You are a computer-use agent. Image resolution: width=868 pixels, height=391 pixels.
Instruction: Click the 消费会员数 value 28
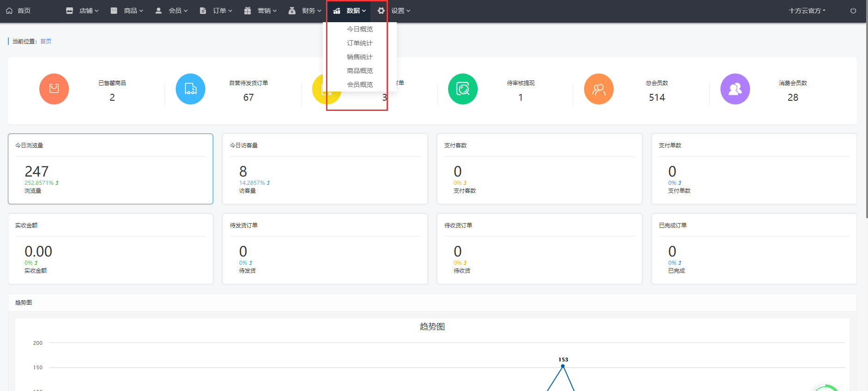click(793, 98)
